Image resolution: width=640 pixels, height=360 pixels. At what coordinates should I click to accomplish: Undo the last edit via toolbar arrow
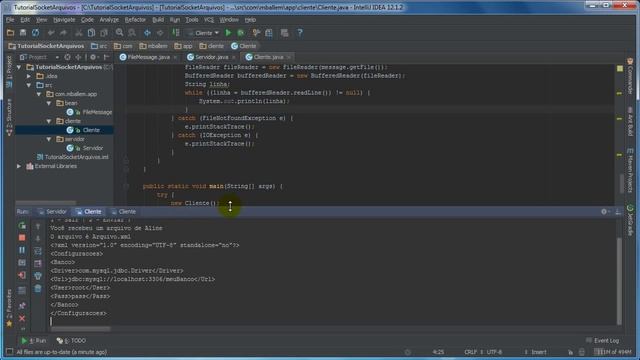pyautogui.click(x=51, y=33)
